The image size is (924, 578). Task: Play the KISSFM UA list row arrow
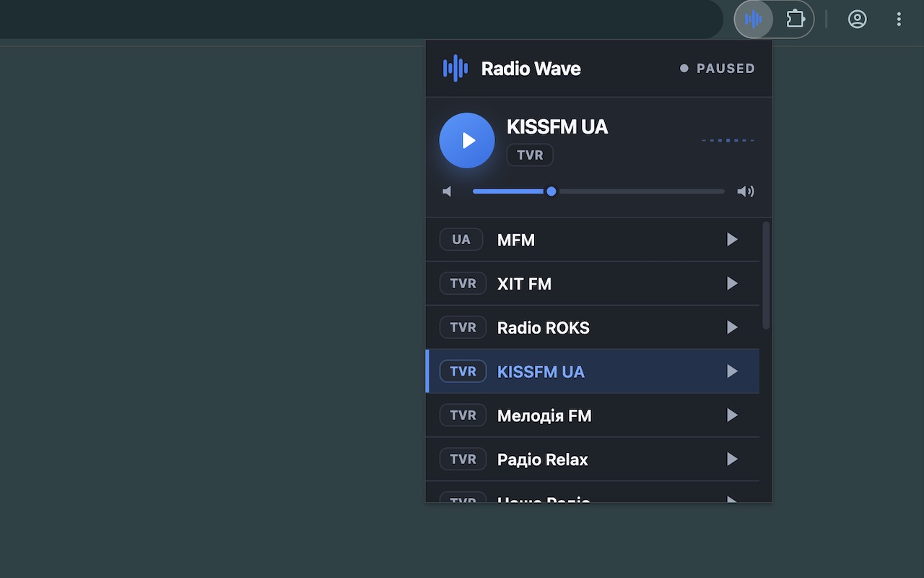coord(732,371)
